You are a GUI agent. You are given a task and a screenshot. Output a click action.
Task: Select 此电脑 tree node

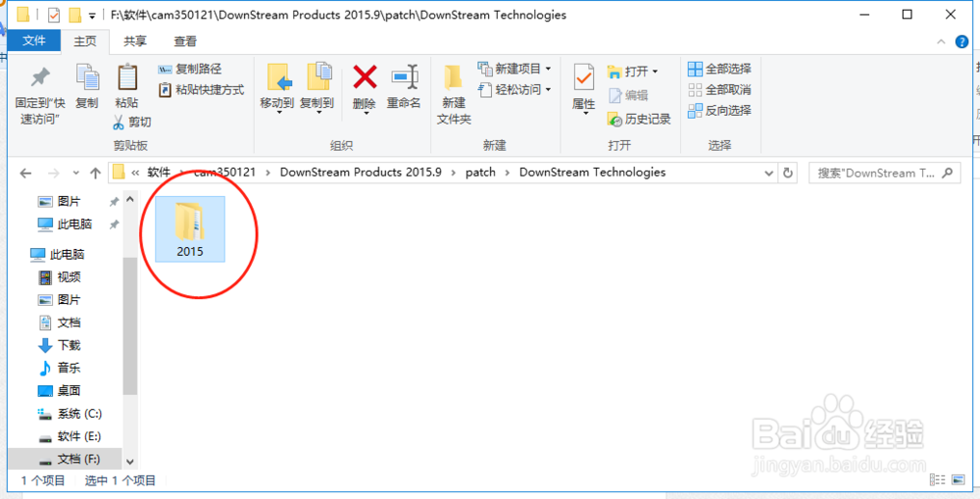57,254
